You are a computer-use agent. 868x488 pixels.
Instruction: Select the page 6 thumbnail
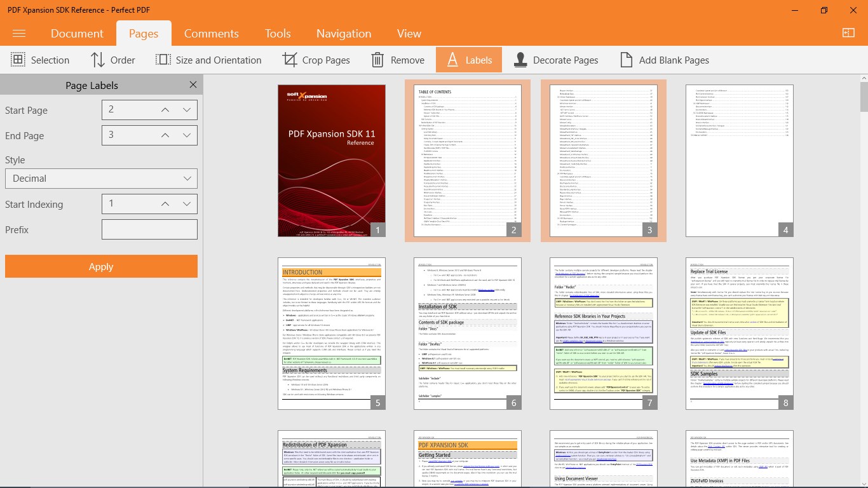coord(468,334)
